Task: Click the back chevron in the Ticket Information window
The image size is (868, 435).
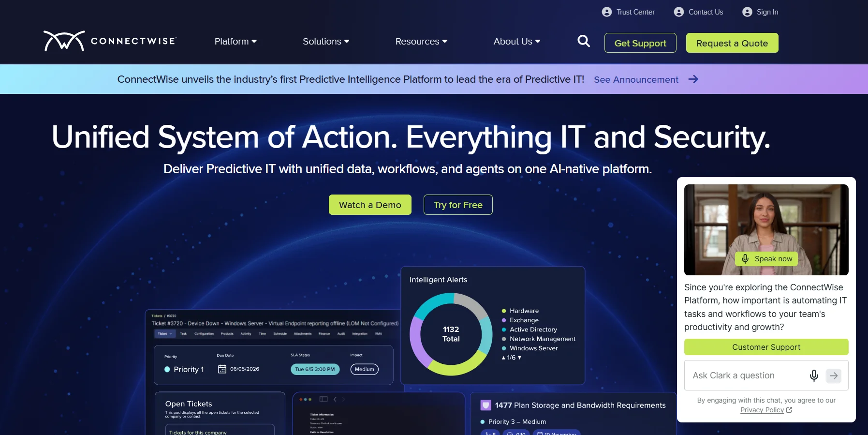Action: point(335,399)
